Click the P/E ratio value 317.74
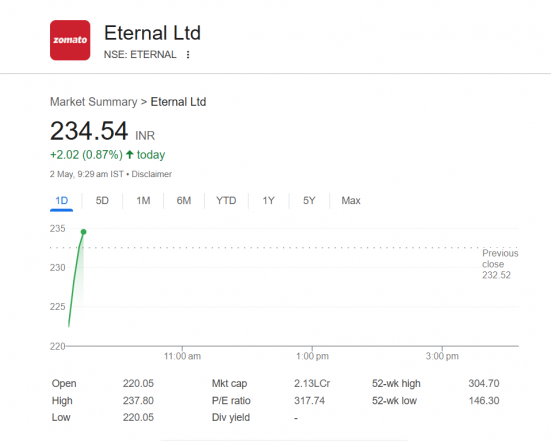The width and height of the screenshot is (551, 441). click(x=309, y=401)
